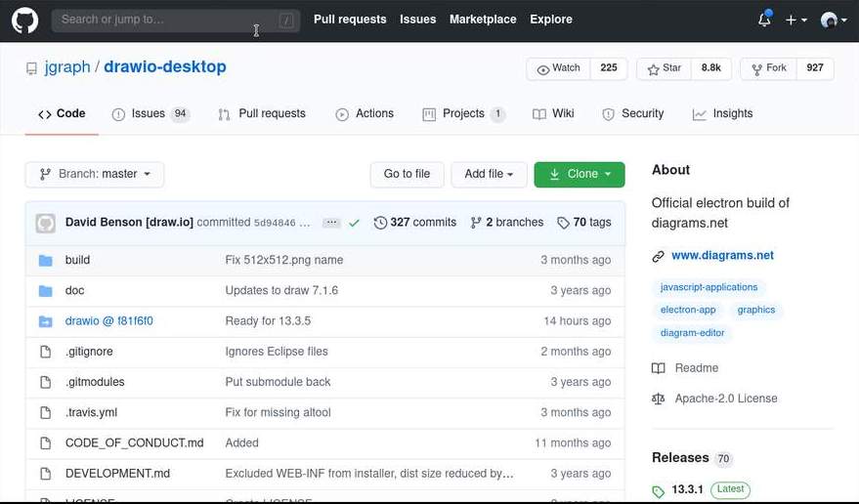Open the 327 commits history
This screenshot has width=859, height=504.
(415, 223)
